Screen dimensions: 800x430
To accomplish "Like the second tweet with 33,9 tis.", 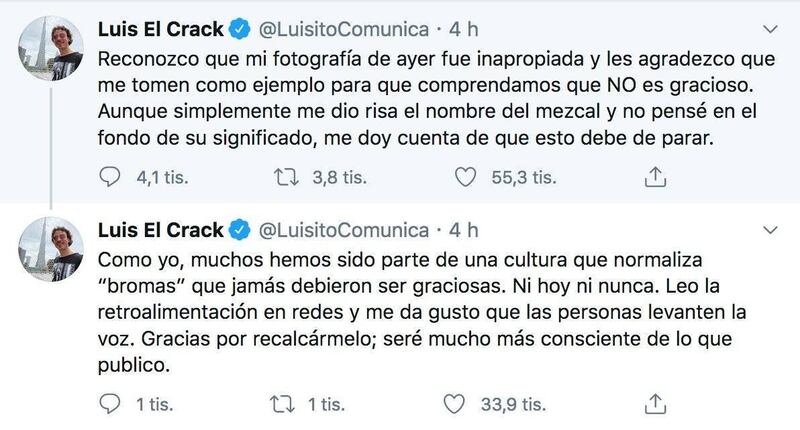I will 454,404.
